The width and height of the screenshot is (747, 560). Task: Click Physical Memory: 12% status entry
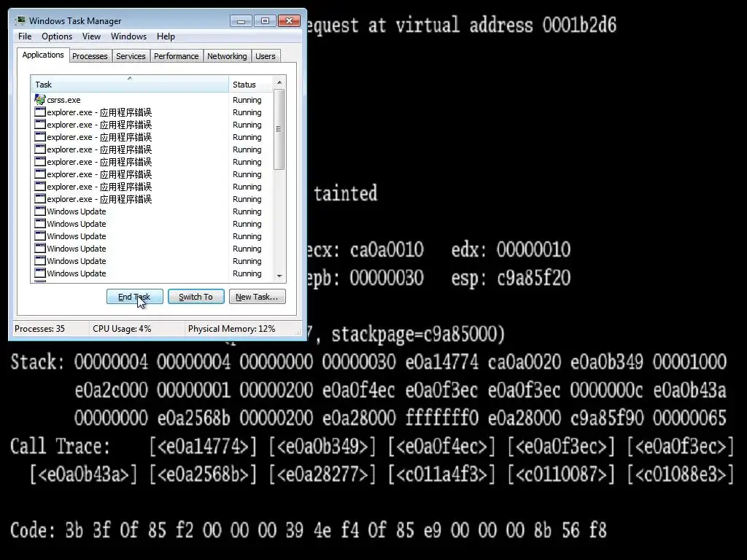tap(231, 329)
